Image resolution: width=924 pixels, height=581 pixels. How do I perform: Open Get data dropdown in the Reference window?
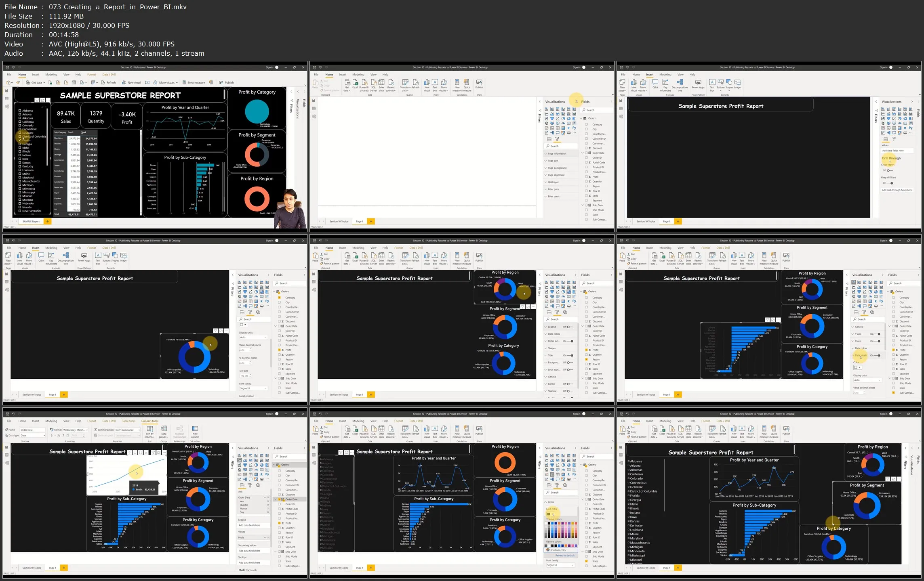tap(36, 82)
